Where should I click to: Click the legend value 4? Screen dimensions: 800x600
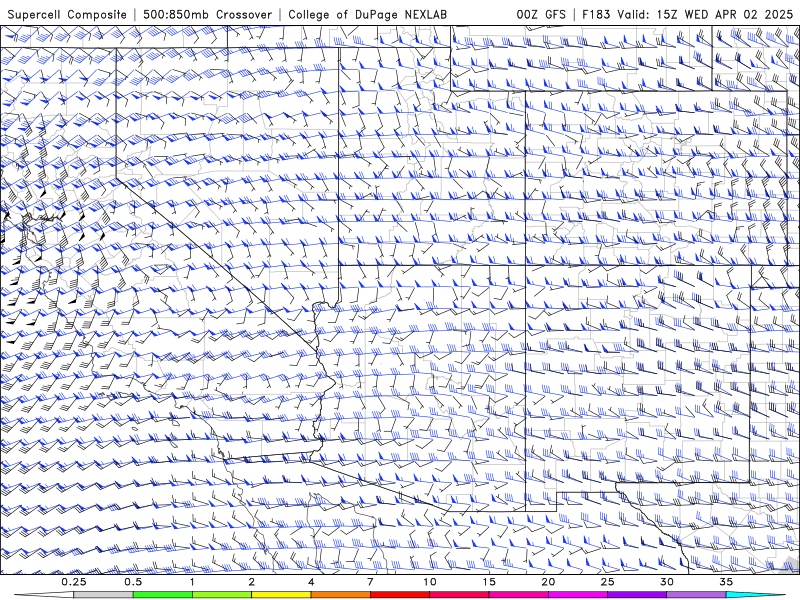click(x=311, y=582)
